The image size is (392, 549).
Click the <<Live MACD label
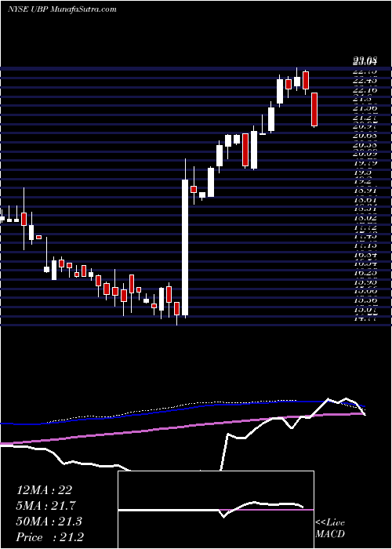[330, 529]
